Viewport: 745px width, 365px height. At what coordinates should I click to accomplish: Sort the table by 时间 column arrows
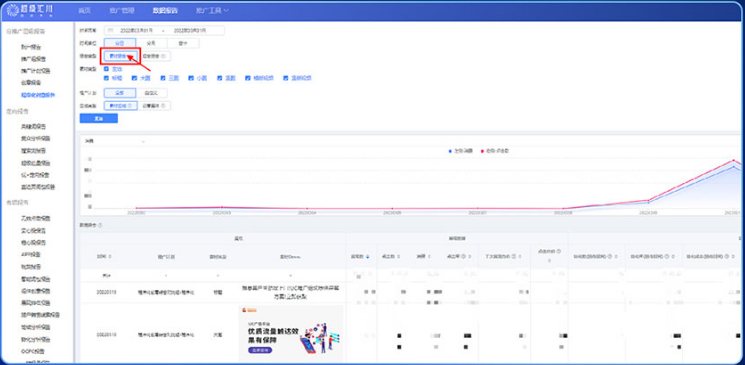(x=110, y=257)
